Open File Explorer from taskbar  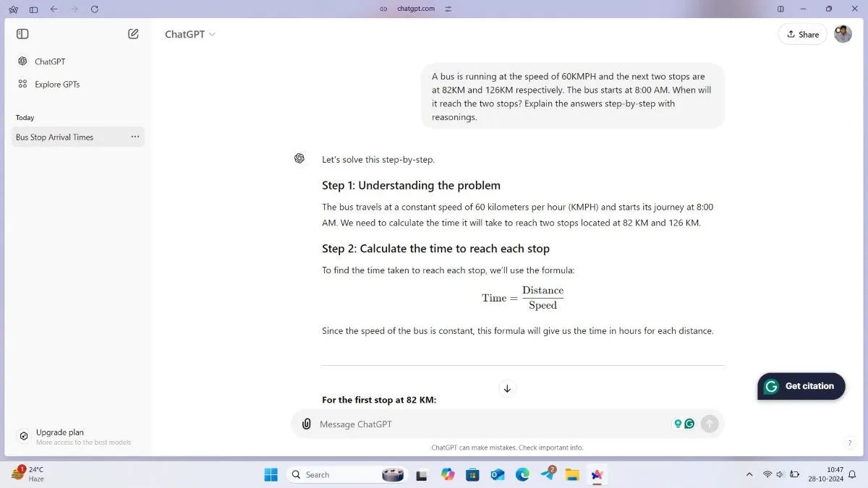(x=572, y=474)
